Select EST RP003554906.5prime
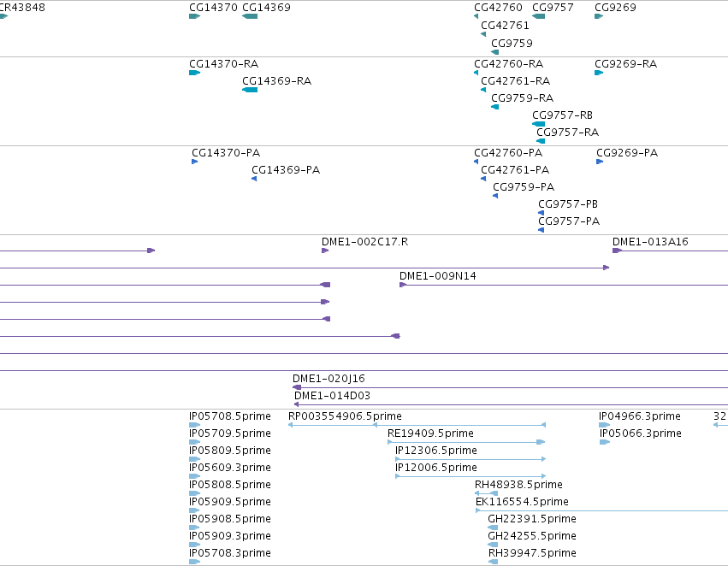 tap(417, 425)
